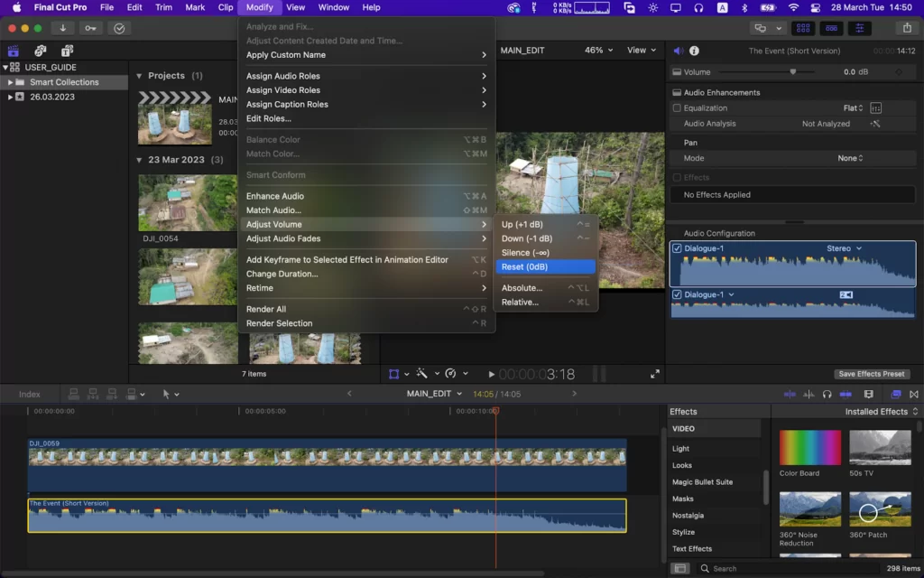Select the Magic Bullet Suite category
Viewport: 924px width, 578px height.
point(702,482)
